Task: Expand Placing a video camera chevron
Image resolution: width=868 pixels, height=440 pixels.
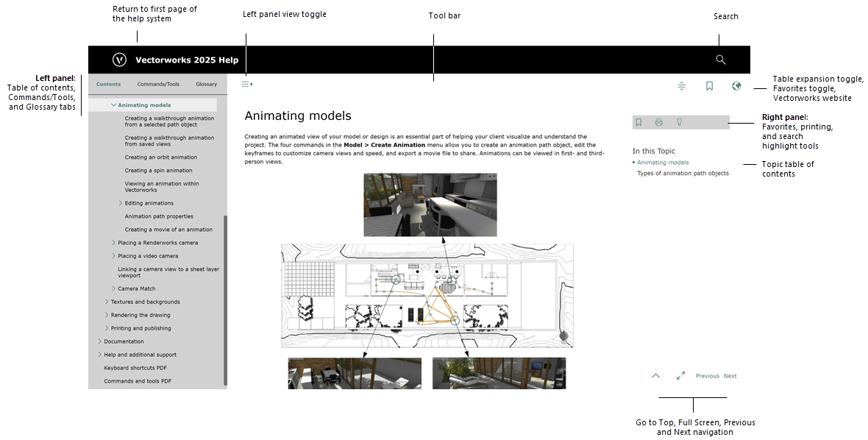Action: [x=113, y=256]
